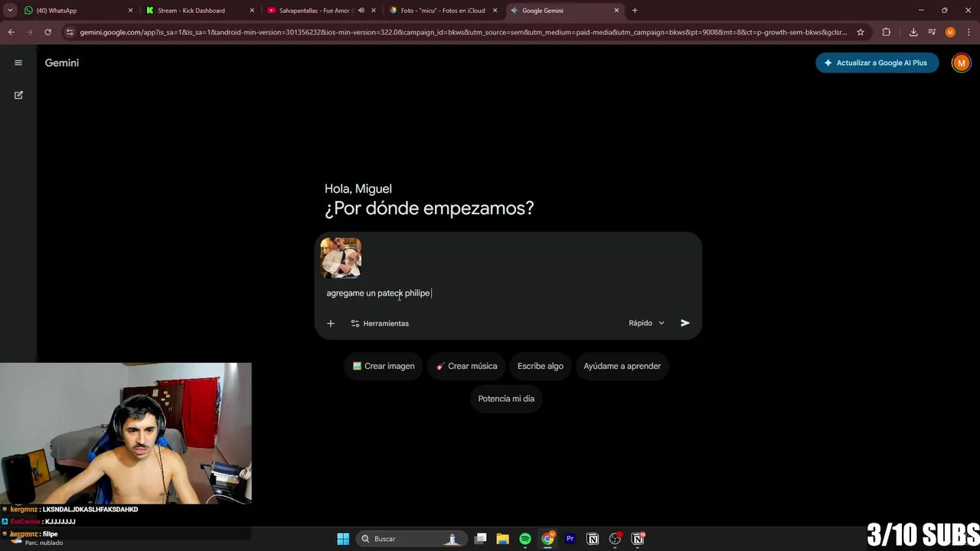Go back with the browser back arrow

pos(11,32)
